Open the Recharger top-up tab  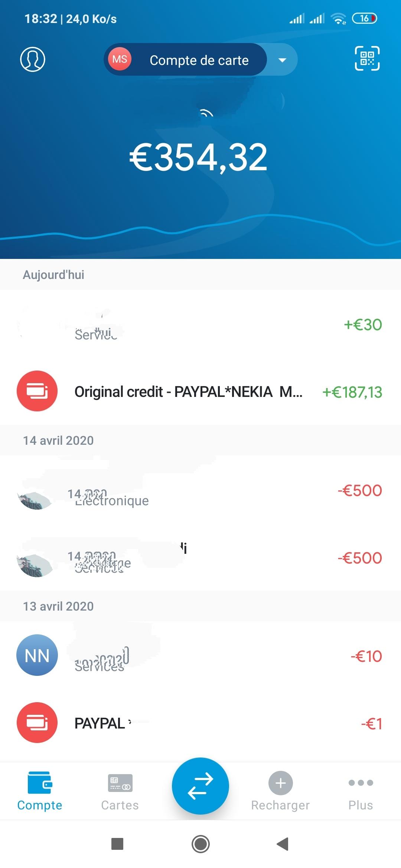[x=280, y=791]
